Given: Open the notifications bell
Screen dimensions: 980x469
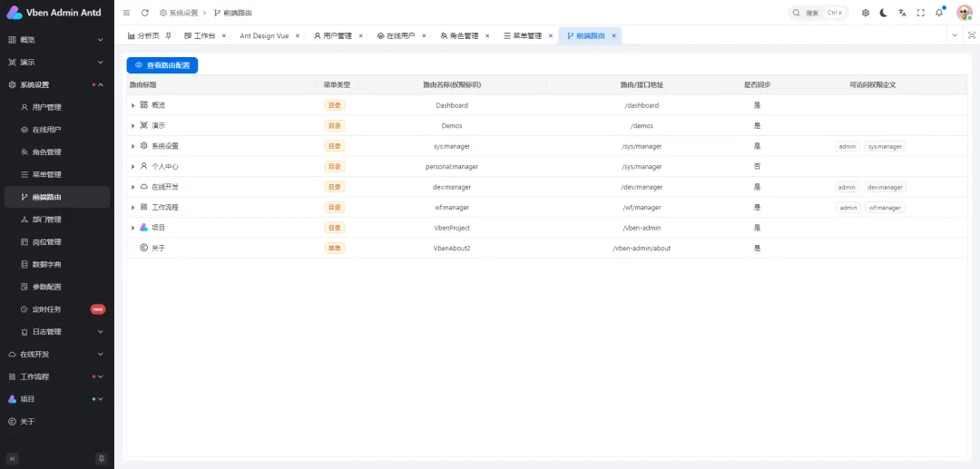Looking at the screenshot, I should click(x=939, y=13).
